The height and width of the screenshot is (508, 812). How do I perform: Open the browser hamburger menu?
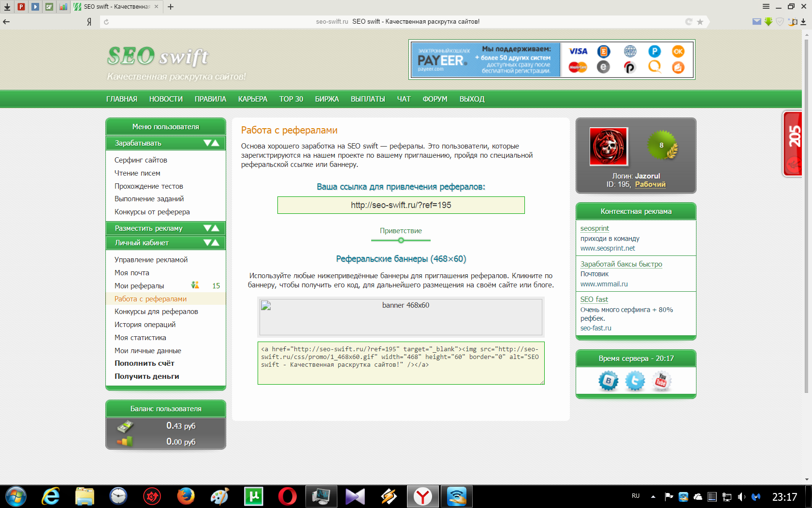coord(766,6)
